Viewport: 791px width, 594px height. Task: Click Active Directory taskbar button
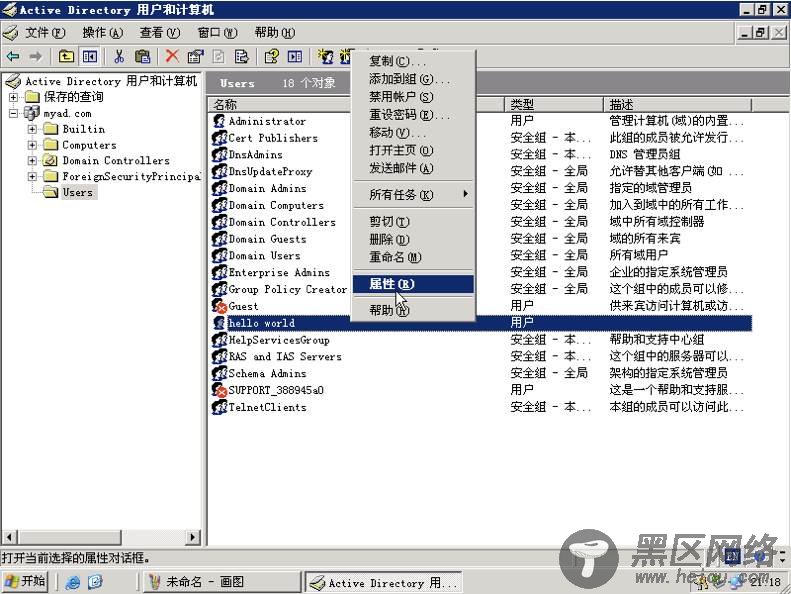384,583
